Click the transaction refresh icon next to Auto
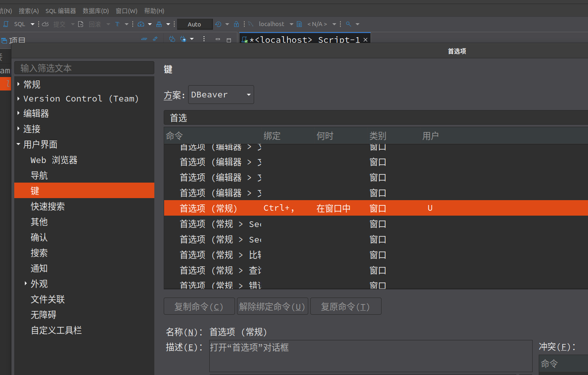588x375 pixels. 218,24
